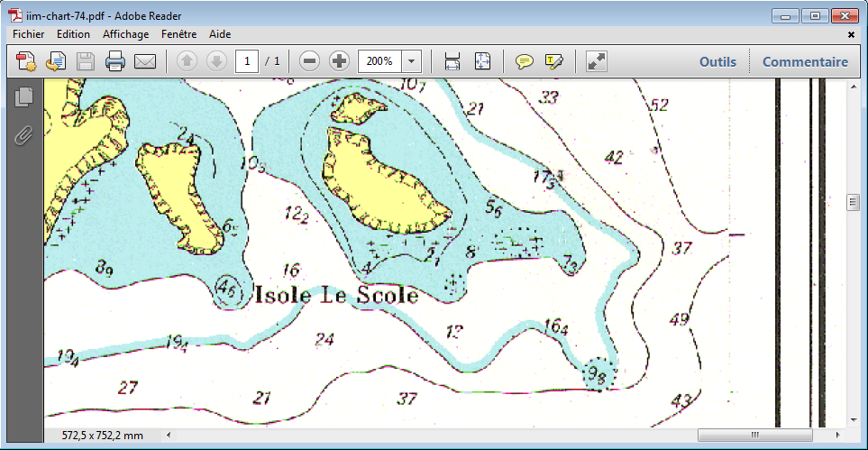Viewport: 868px width, 450px height.
Task: Click the page number input field
Action: point(247,61)
